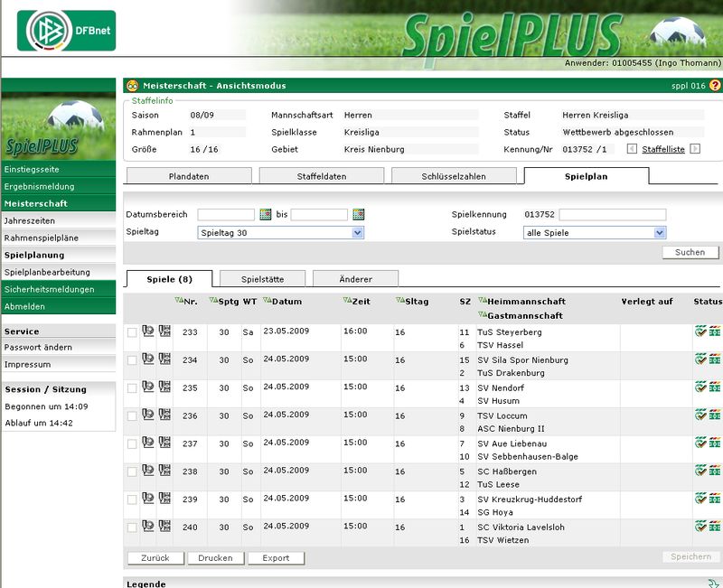Follow the Staffelliste link
Viewport: 723px width, 588px height.
663,149
